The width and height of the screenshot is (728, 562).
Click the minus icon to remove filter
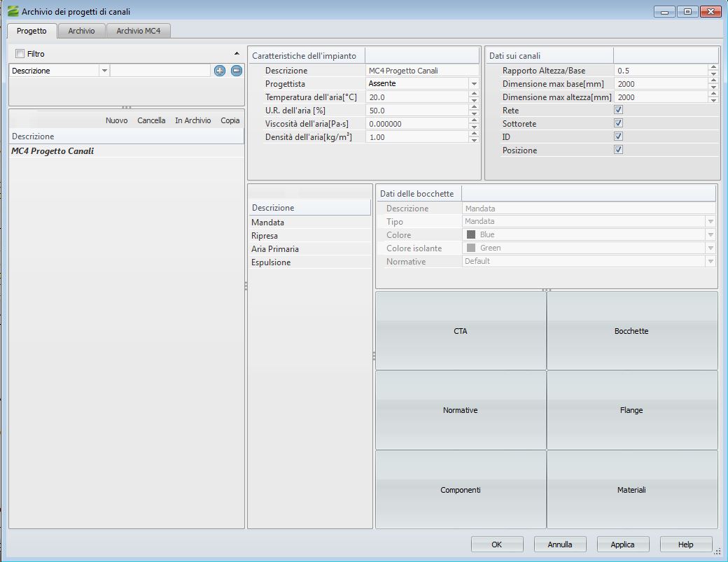237,71
